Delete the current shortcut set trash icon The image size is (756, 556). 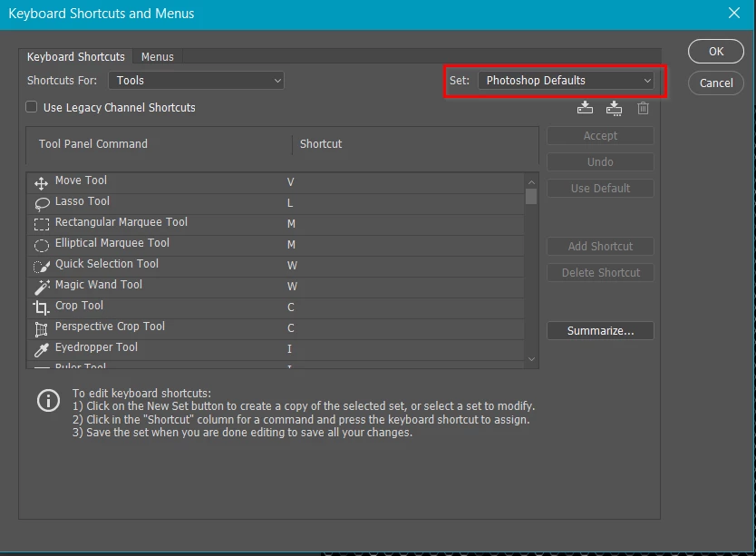click(643, 108)
